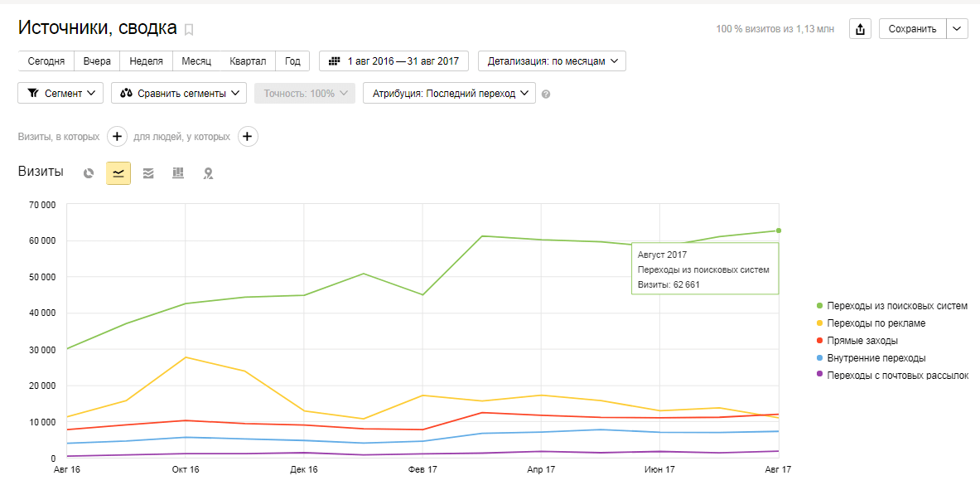Open the map chart view
980x495 pixels.
pyautogui.click(x=209, y=173)
